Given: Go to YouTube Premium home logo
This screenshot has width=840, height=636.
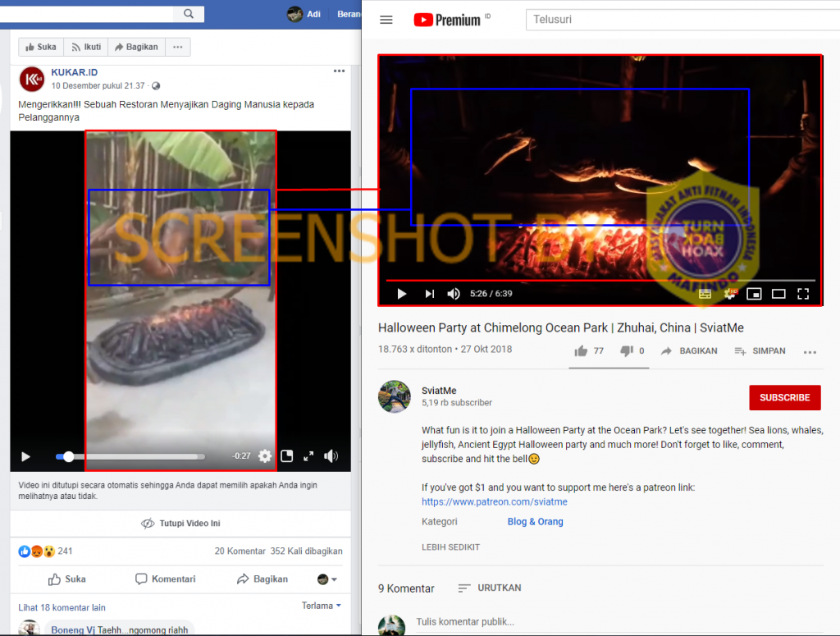Looking at the screenshot, I should pyautogui.click(x=447, y=20).
